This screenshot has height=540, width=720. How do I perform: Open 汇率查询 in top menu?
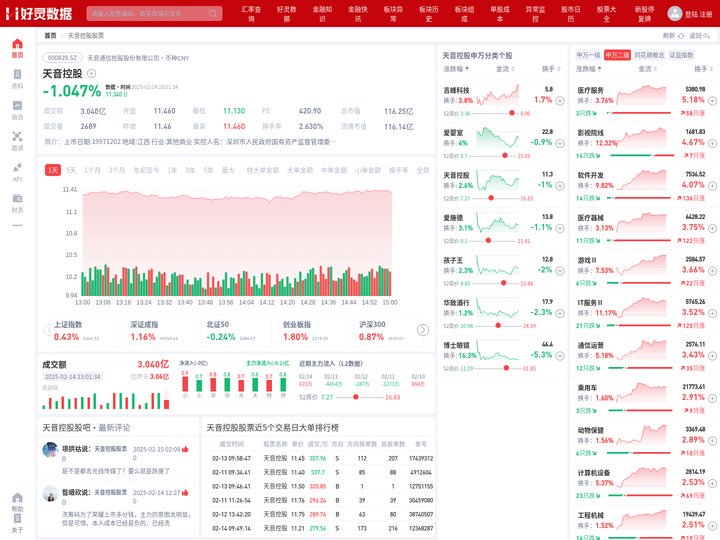point(251,13)
